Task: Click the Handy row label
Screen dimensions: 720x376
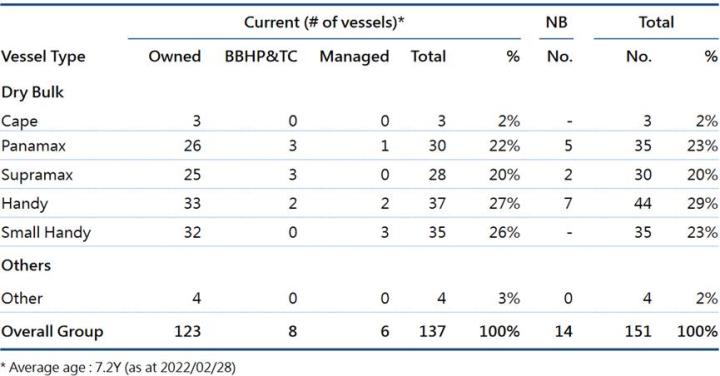Action: tap(24, 204)
